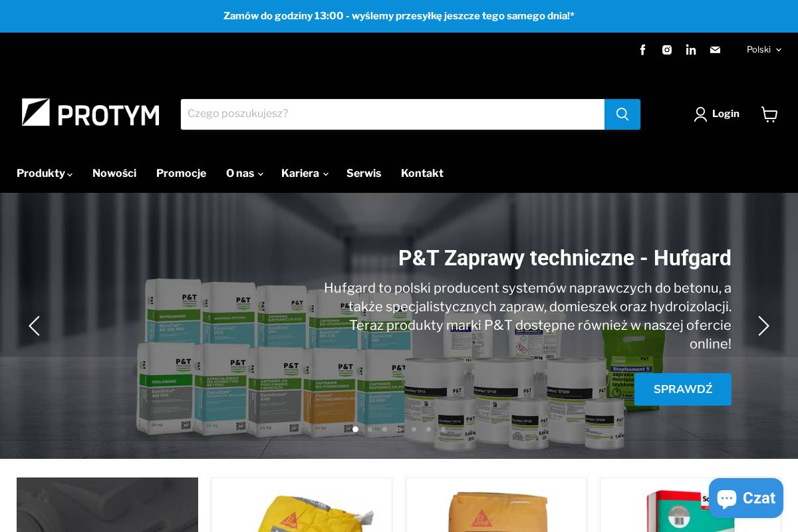Go to next carousel slide arrow
Image resolution: width=798 pixels, height=532 pixels.
763,326
